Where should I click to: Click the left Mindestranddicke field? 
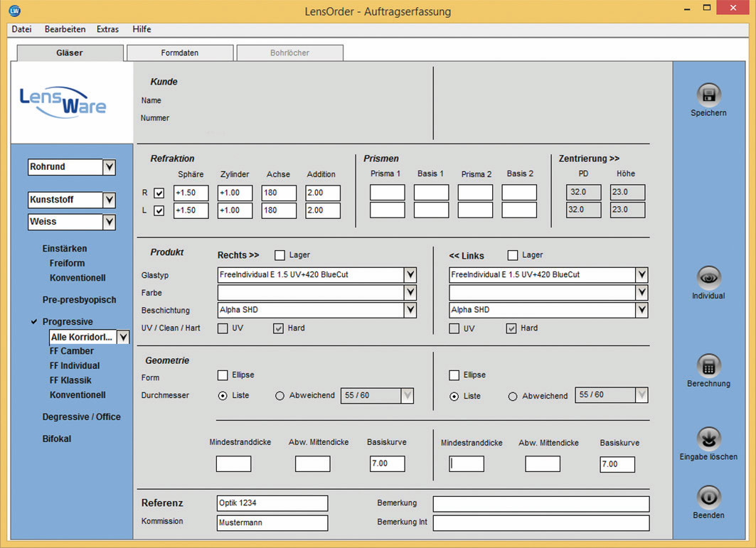coord(467,464)
